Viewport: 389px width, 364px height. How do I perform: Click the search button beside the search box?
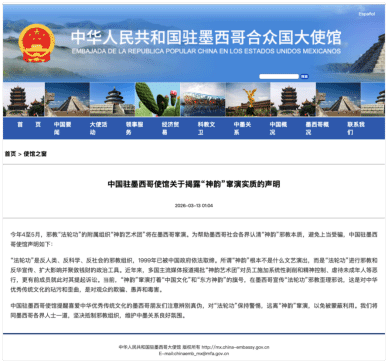click(304, 76)
